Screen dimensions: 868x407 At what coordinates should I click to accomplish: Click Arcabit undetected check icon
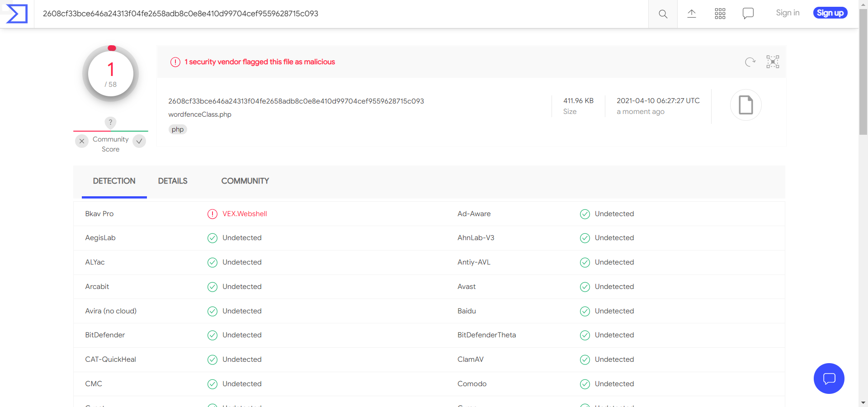click(212, 287)
